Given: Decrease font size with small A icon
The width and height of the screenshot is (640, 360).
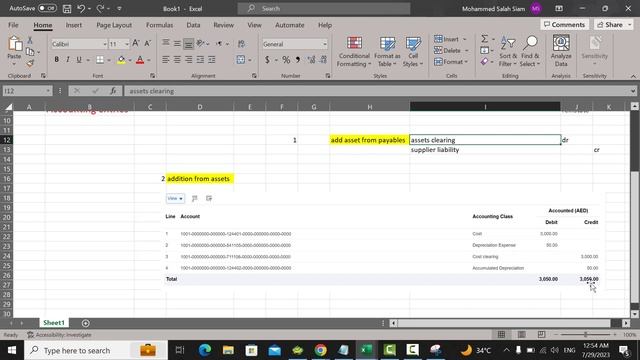Looking at the screenshot, I should (148, 43).
